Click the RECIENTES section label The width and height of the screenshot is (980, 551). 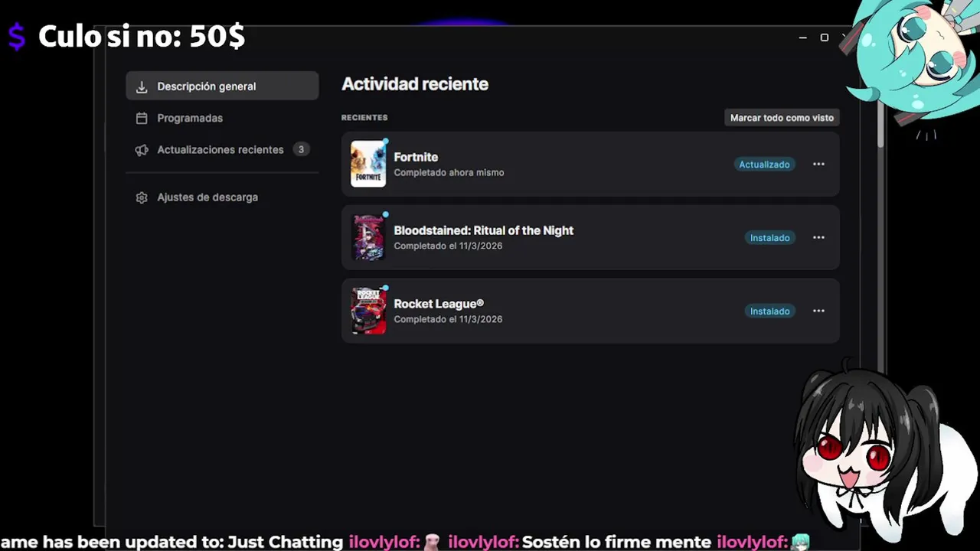[x=364, y=118]
